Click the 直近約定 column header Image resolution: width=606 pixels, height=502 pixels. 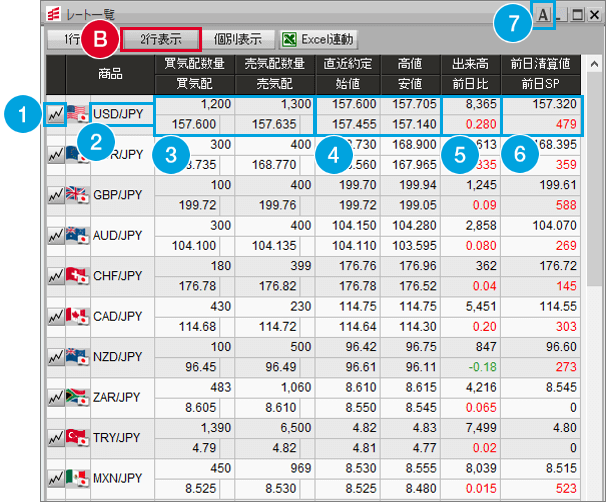pos(348,64)
